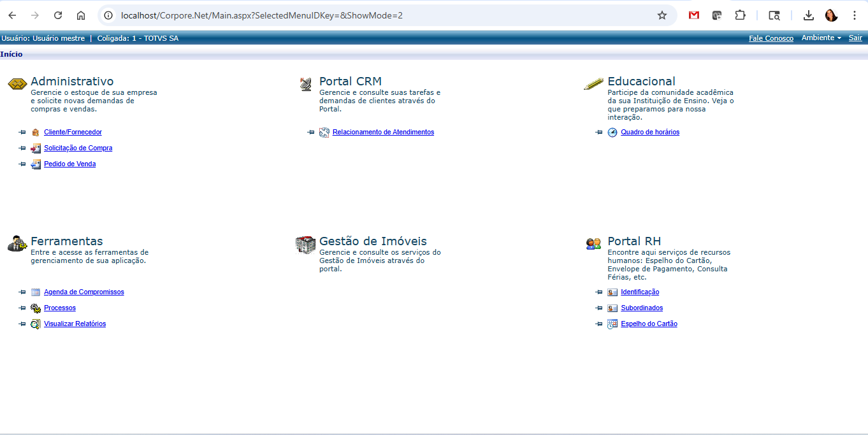Click the Início breadcrumb

pyautogui.click(x=11, y=54)
